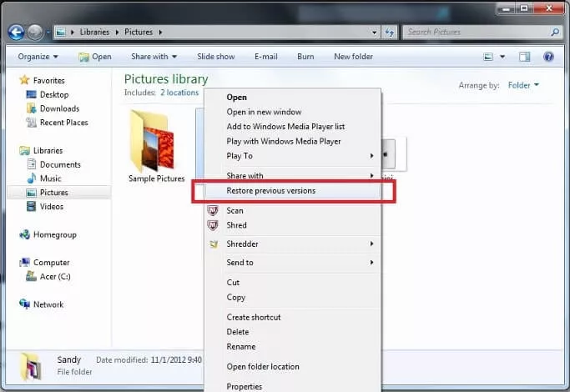Click the Burn toolbar button
The height and width of the screenshot is (392, 570).
[x=305, y=57]
